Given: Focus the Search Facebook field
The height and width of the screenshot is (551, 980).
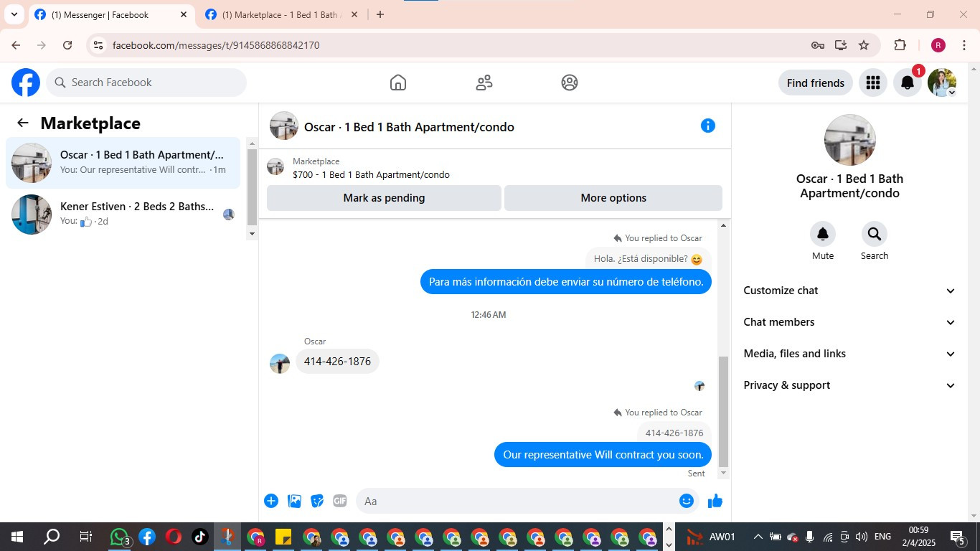Looking at the screenshot, I should tap(146, 83).
